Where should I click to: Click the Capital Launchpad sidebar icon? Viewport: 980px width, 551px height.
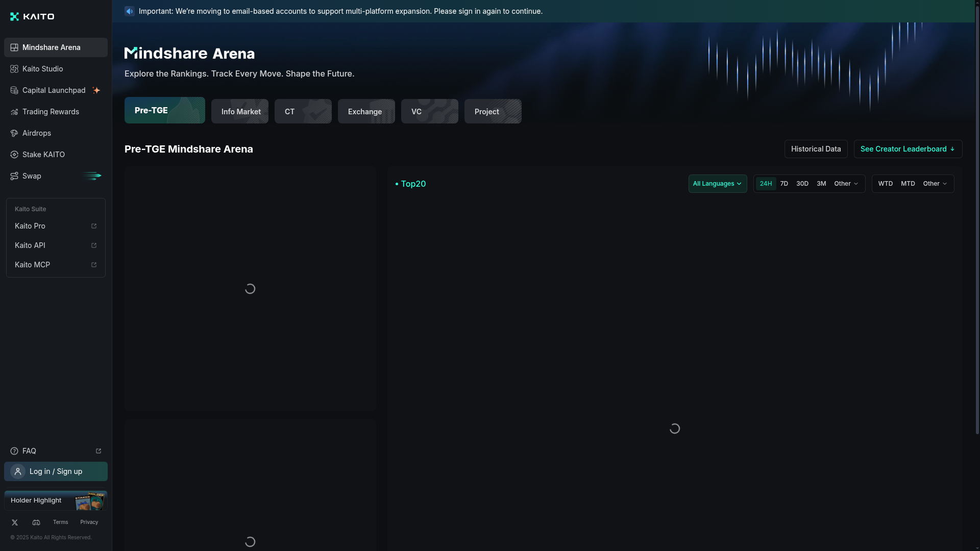[x=14, y=90]
